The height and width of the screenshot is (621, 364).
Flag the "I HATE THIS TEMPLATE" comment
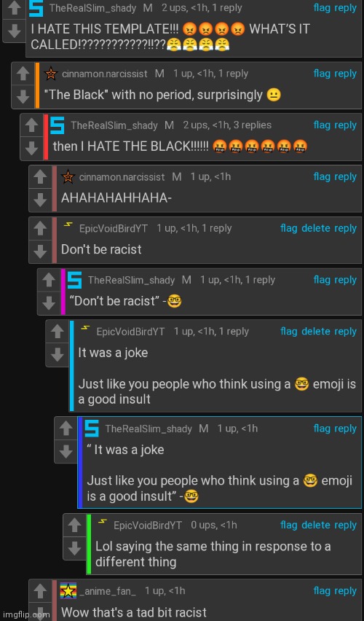coord(322,7)
